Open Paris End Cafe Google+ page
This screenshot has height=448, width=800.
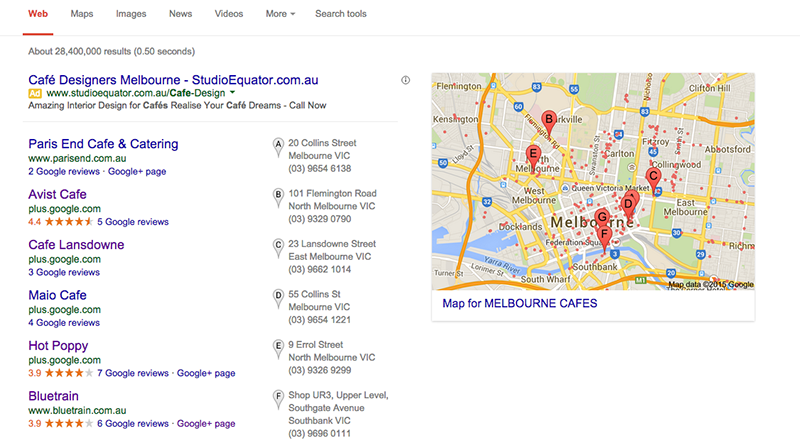(137, 171)
